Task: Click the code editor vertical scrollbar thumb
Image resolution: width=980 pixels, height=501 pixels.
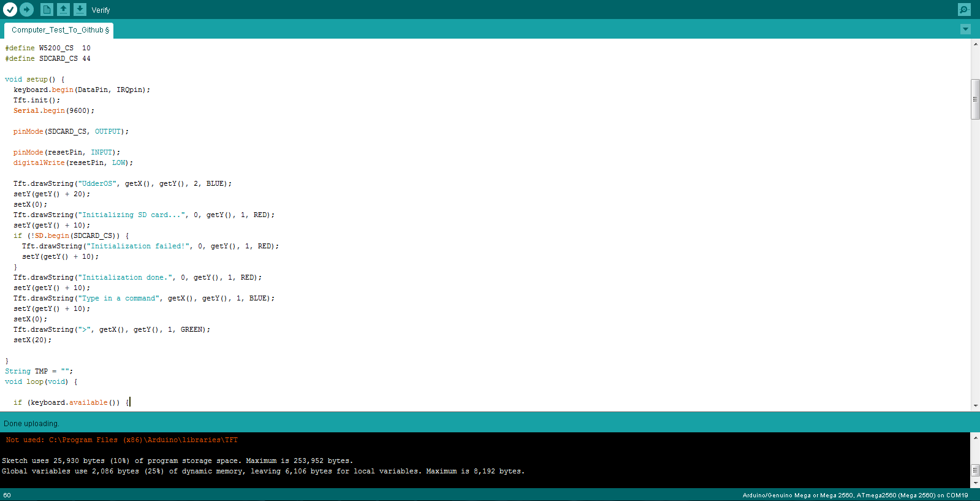Action: [975, 99]
